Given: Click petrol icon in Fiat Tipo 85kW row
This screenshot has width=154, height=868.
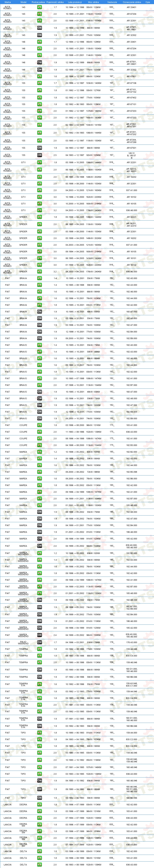Looking at the screenshot, I should (x=40, y=760).
